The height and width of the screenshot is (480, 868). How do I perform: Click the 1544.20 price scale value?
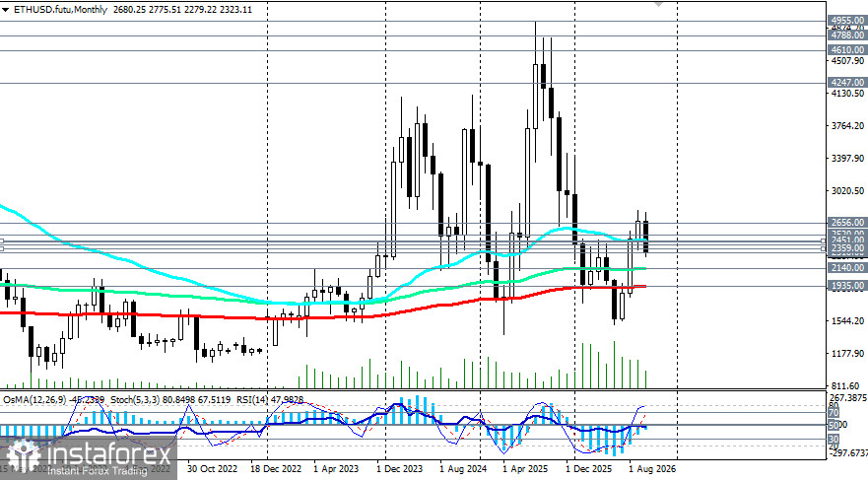[x=847, y=321]
